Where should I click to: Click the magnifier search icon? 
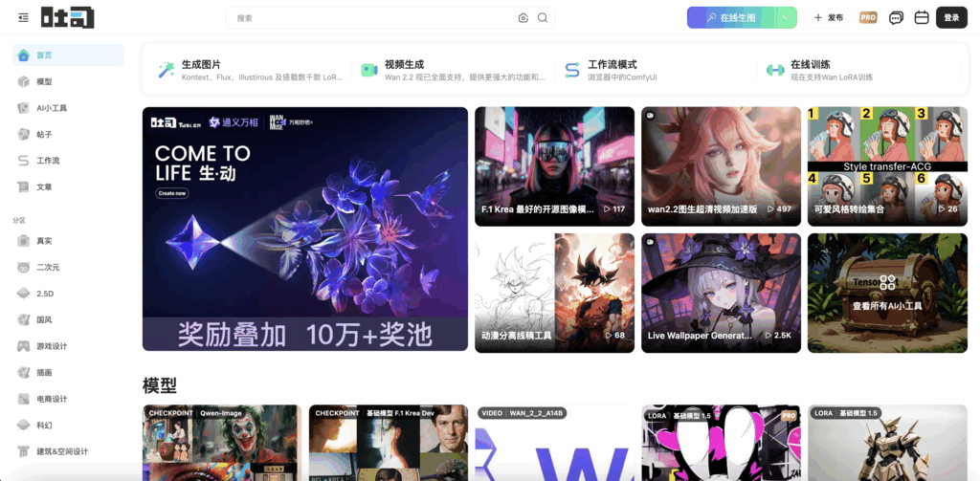pyautogui.click(x=543, y=18)
